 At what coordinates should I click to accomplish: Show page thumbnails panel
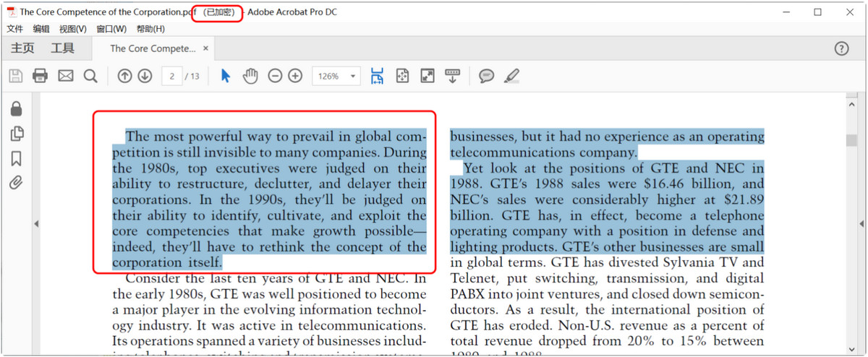tap(16, 134)
